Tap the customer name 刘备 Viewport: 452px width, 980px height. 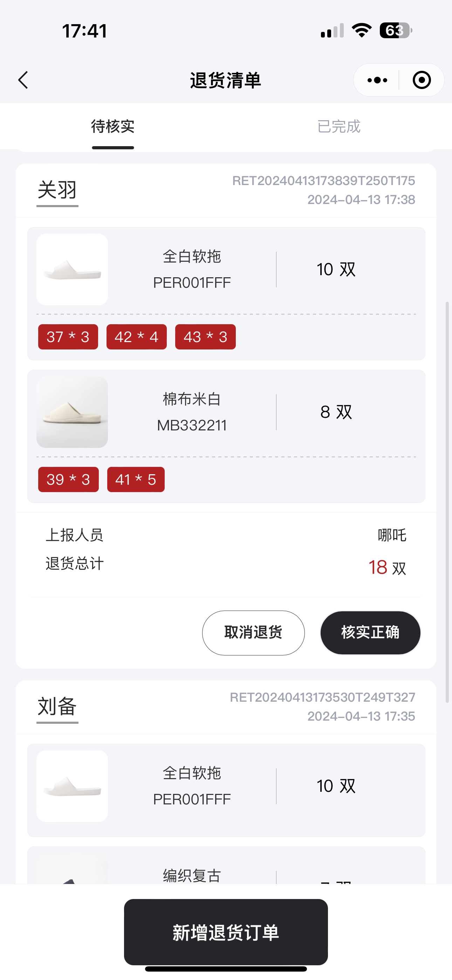(57, 707)
